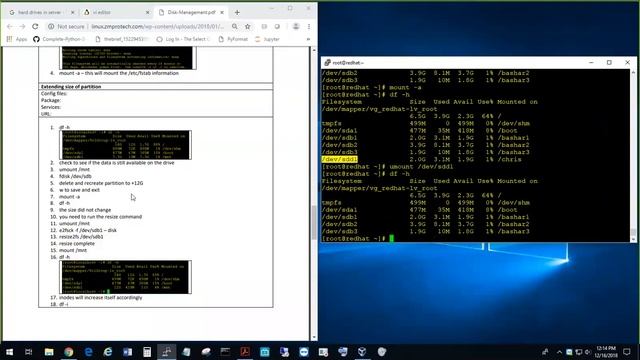Select the Disk-Management.pdf tab
The height and width of the screenshot is (360, 640).
pos(191,13)
